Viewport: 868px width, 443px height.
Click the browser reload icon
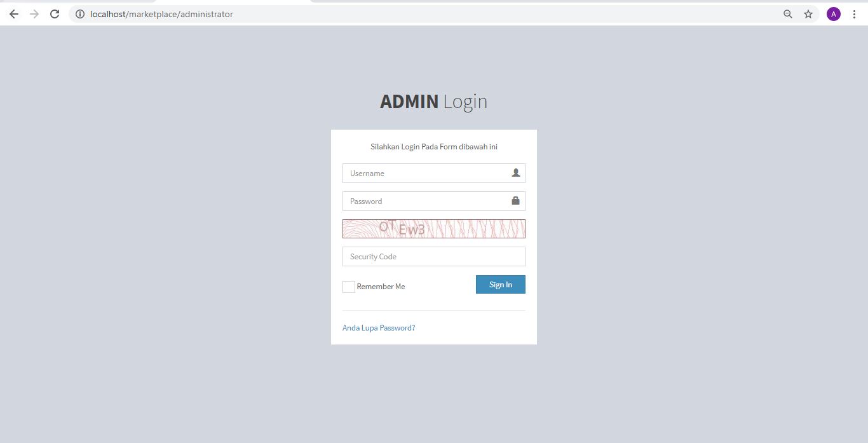coord(54,13)
